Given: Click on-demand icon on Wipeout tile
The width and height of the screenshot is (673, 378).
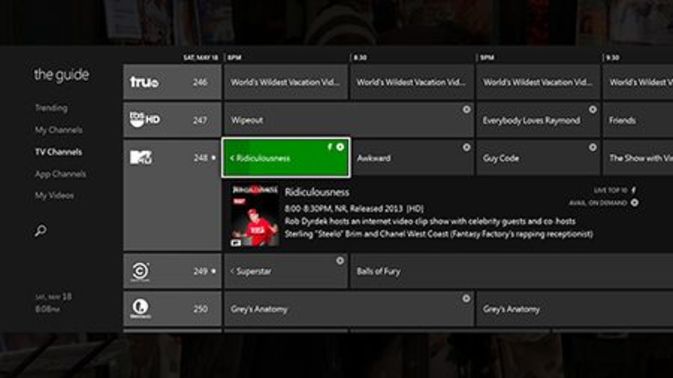Looking at the screenshot, I should (x=466, y=109).
